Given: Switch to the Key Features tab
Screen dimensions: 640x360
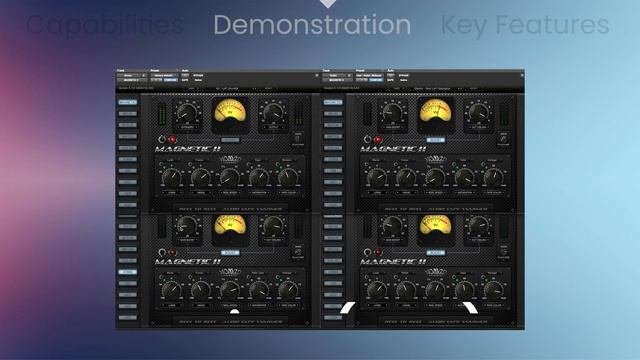Looking at the screenshot, I should [525, 24].
